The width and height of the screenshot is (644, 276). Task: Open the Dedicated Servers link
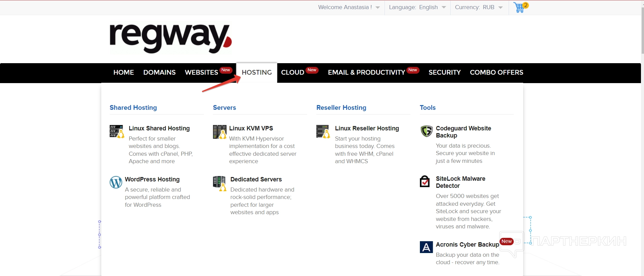point(256,179)
